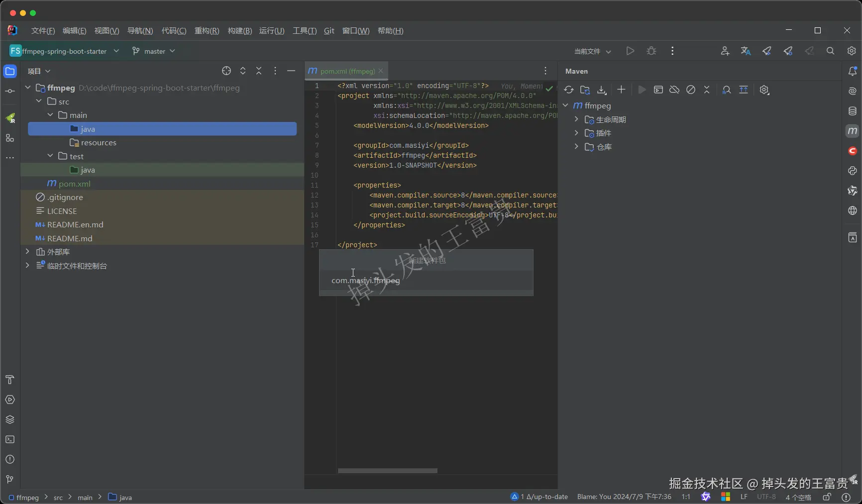Click the Run button in the toolbar
The image size is (862, 504).
(x=630, y=51)
